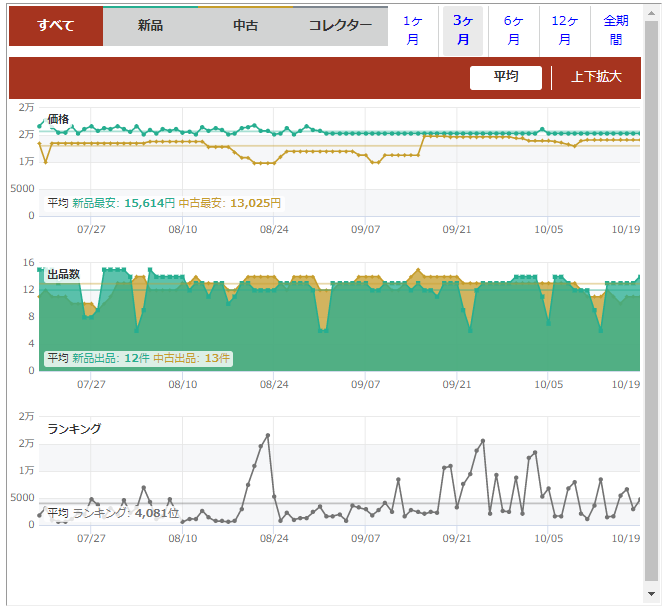Click the ランキング: 4,081位 average text

125,513
